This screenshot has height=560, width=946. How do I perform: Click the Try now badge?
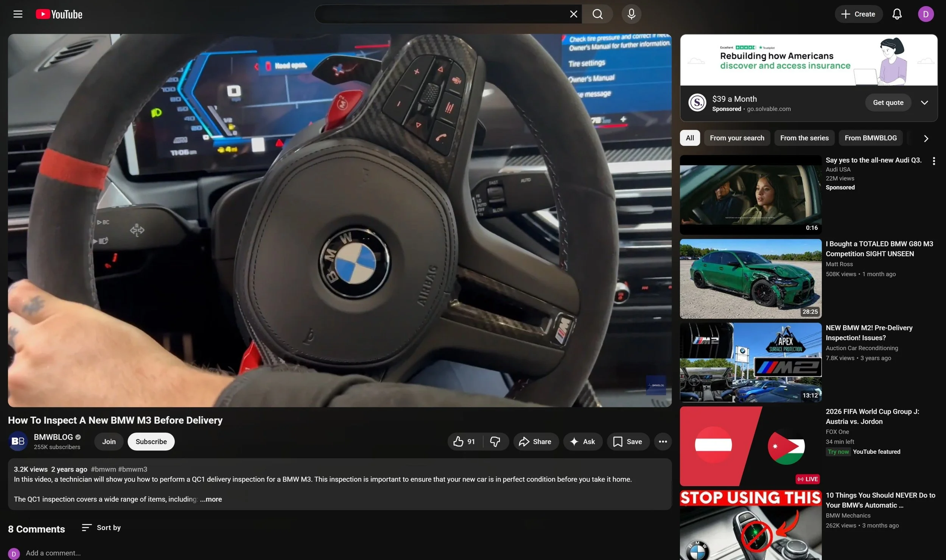pyautogui.click(x=838, y=451)
